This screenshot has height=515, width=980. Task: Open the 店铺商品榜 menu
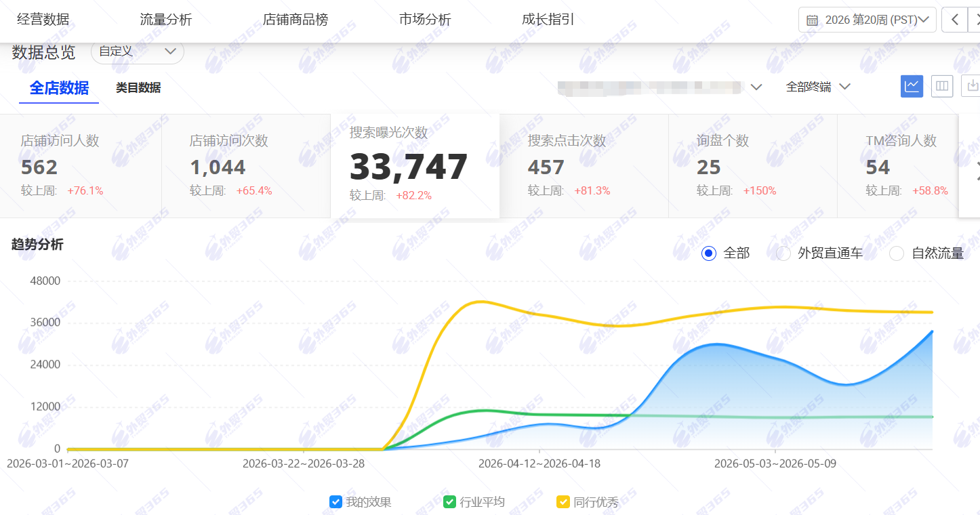[295, 20]
